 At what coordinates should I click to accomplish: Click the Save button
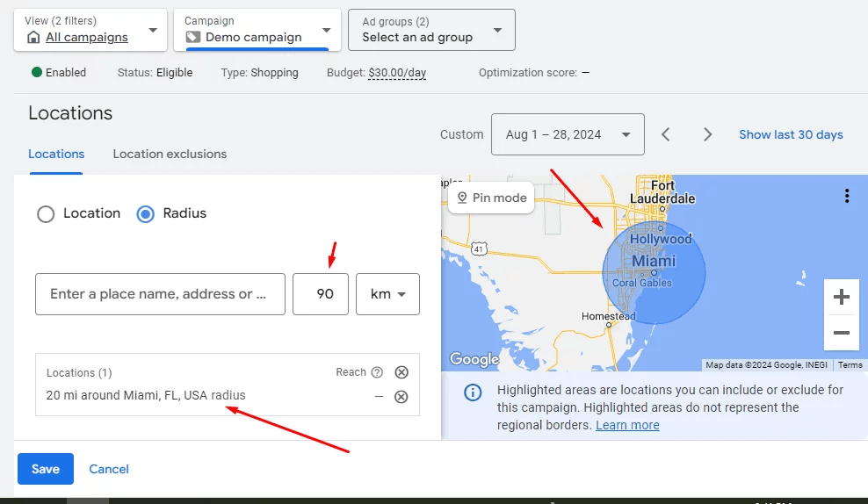click(x=46, y=469)
